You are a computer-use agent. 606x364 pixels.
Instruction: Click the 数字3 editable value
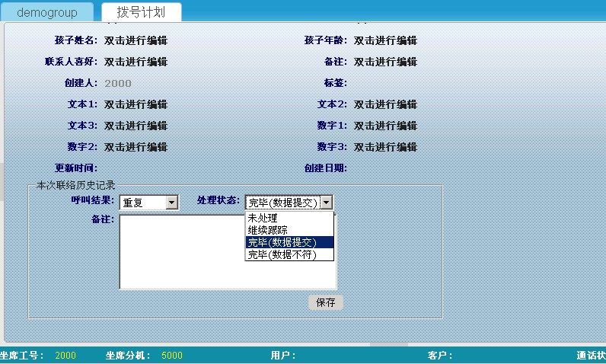pos(385,147)
